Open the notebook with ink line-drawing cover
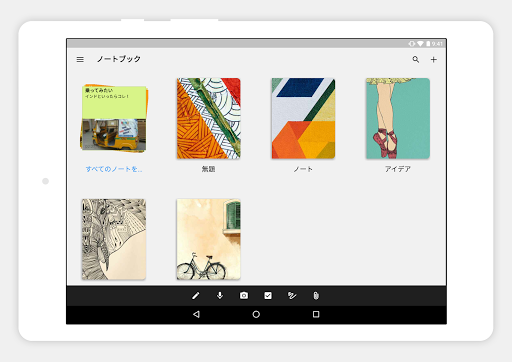The width and height of the screenshot is (512, 362). [x=114, y=239]
